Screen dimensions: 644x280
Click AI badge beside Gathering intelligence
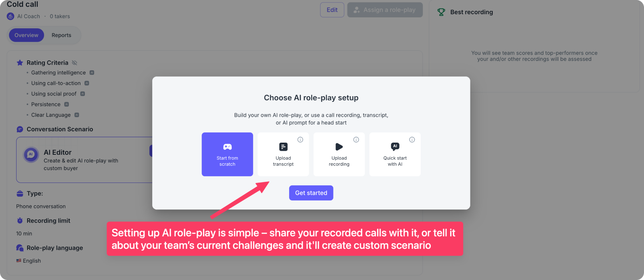click(x=92, y=73)
